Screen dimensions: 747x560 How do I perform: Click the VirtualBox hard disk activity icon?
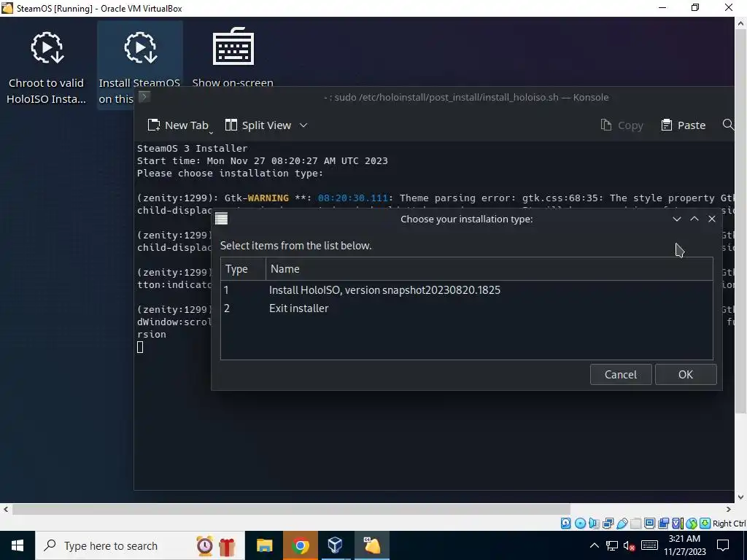565,524
